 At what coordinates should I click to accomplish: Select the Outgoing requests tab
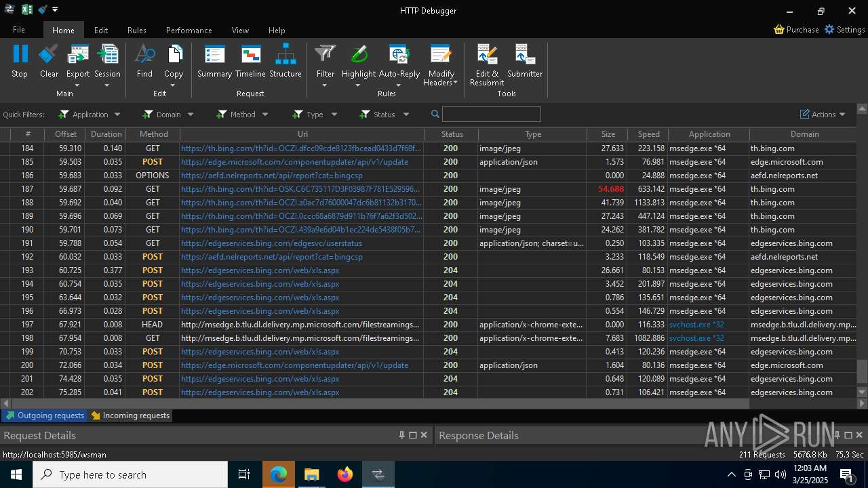(x=45, y=415)
